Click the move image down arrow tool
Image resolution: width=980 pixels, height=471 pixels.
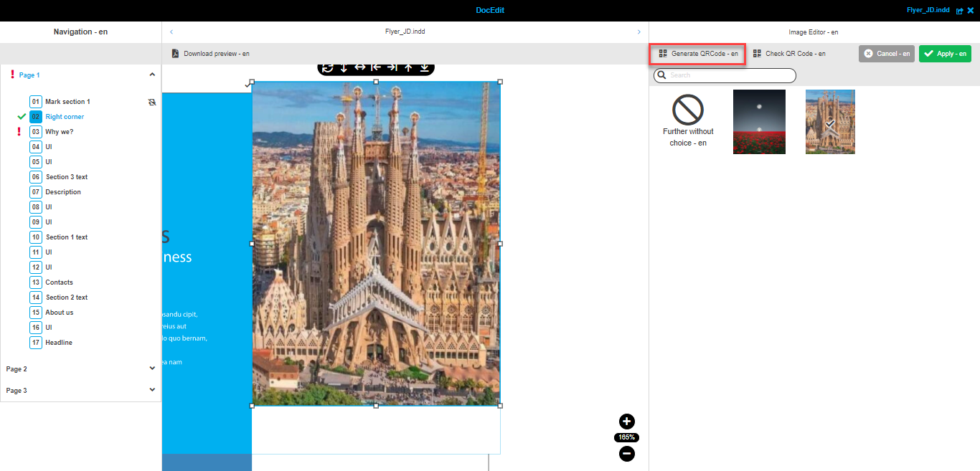344,68
